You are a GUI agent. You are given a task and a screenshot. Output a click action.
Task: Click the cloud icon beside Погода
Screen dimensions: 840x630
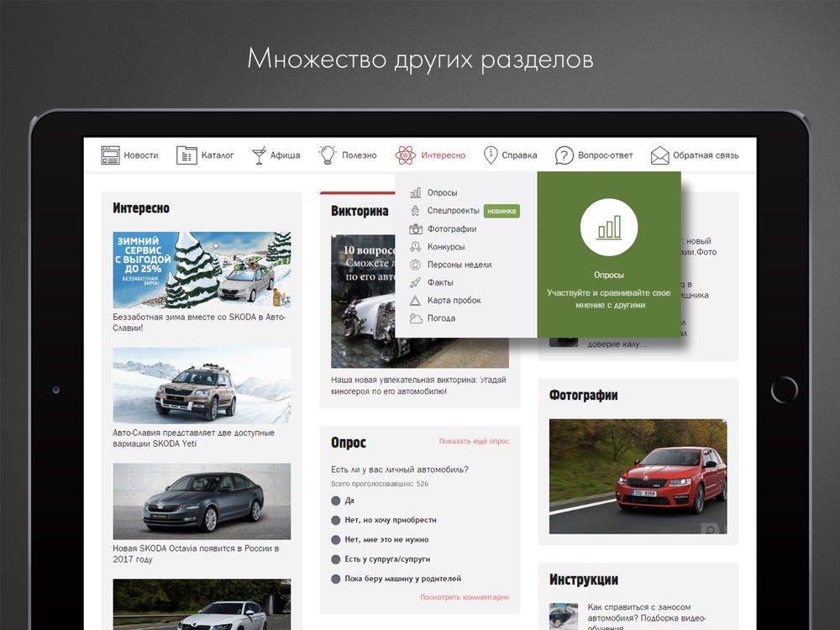click(x=416, y=318)
